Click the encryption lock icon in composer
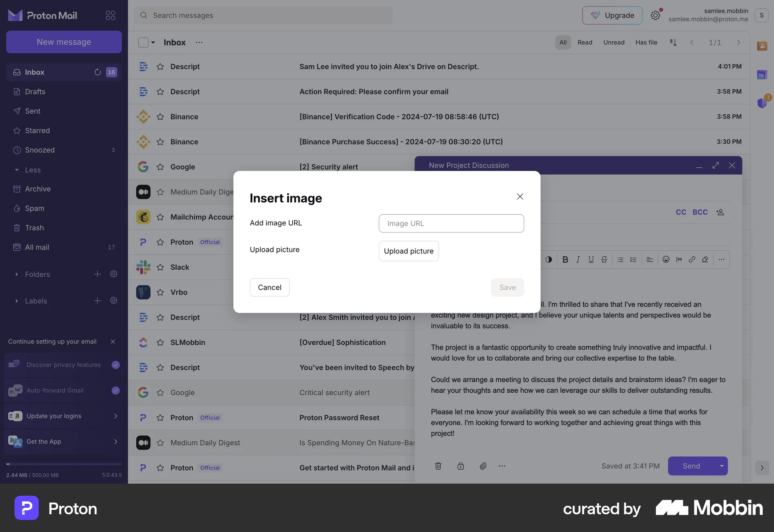This screenshot has height=532, width=774. tap(460, 466)
